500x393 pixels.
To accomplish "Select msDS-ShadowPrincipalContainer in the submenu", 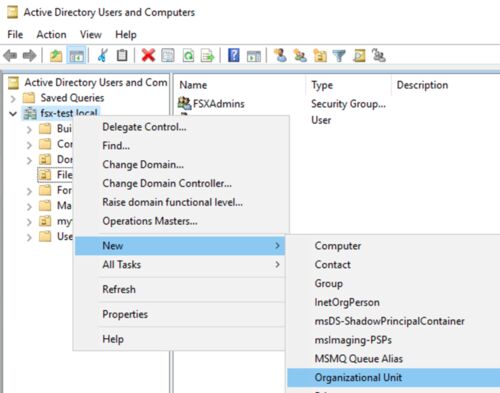I will [x=394, y=321].
